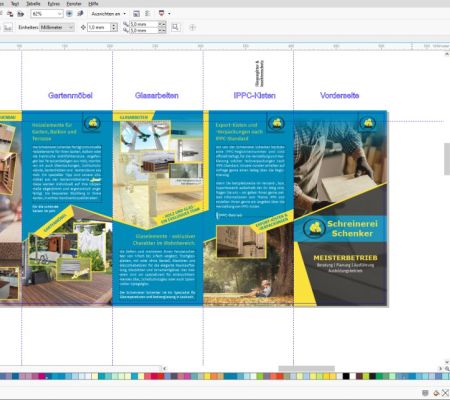Click the logo in the Vorderseite panel corner
Screen dimensions: 450x400
tap(368, 123)
